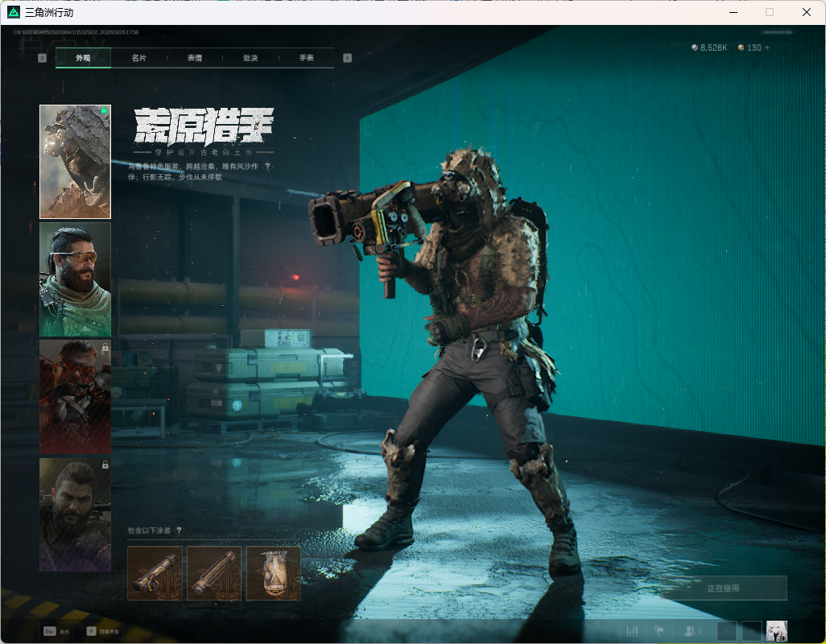Viewport: 826px width, 644px height.
Task: Click the first empty squad invite slot
Action: point(726,631)
